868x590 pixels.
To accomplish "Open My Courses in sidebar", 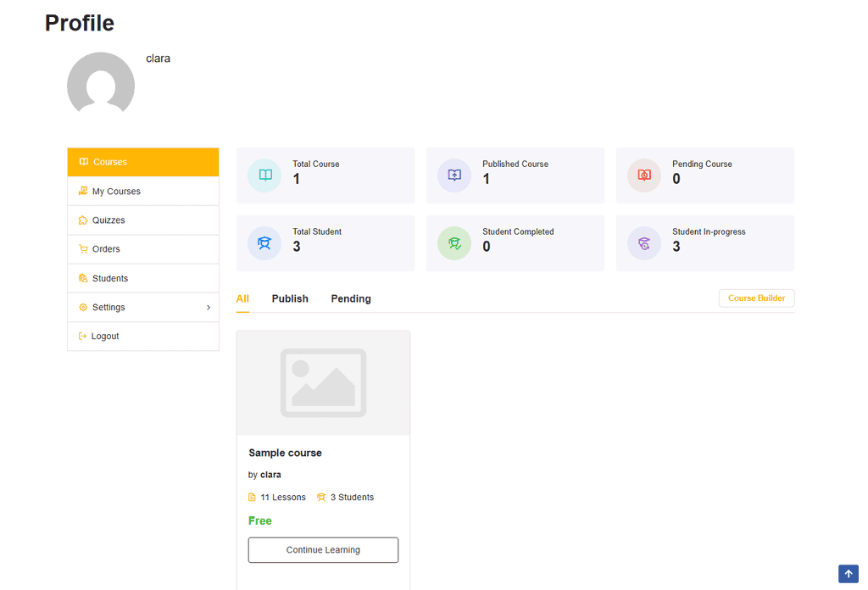I will point(143,191).
